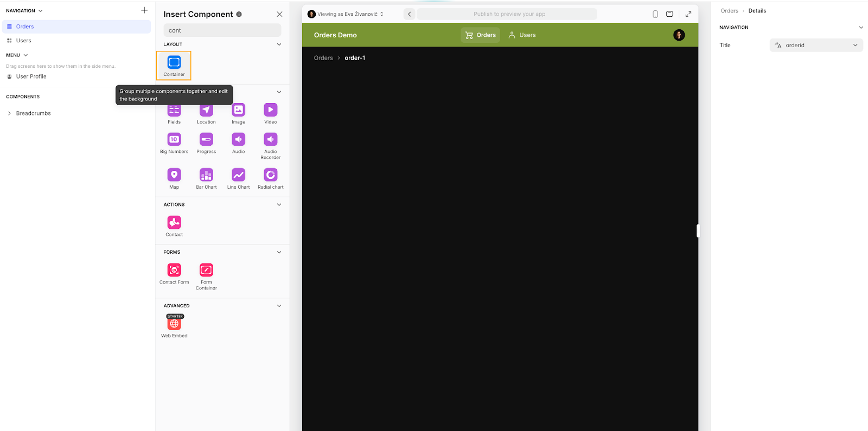This screenshot has height=431, width=868.
Task: Click the COMPONENTS section header
Action: pos(23,97)
